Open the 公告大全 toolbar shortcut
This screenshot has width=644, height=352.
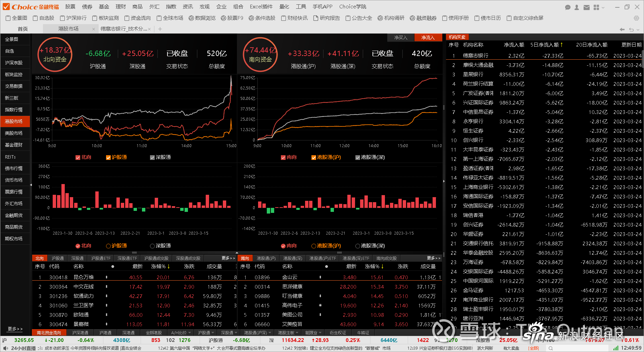359,18
